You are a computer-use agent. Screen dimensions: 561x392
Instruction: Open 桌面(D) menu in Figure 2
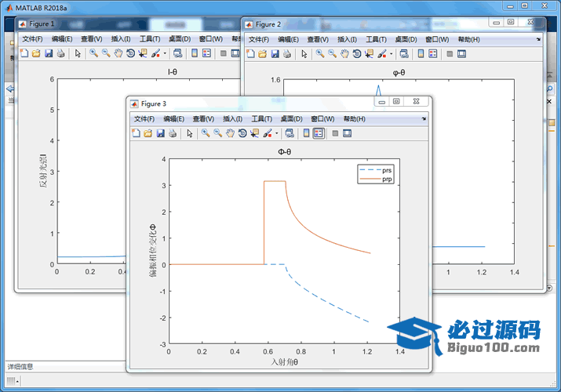coord(406,39)
